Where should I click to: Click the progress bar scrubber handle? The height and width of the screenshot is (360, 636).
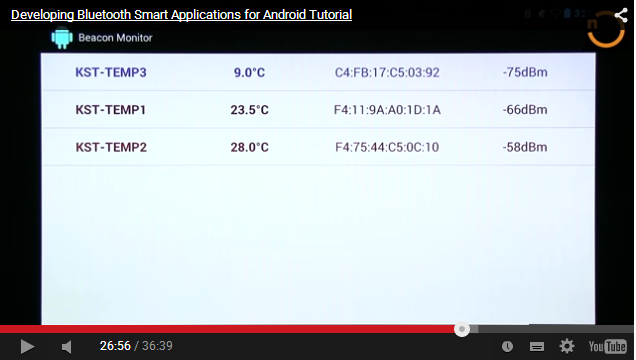(462, 329)
